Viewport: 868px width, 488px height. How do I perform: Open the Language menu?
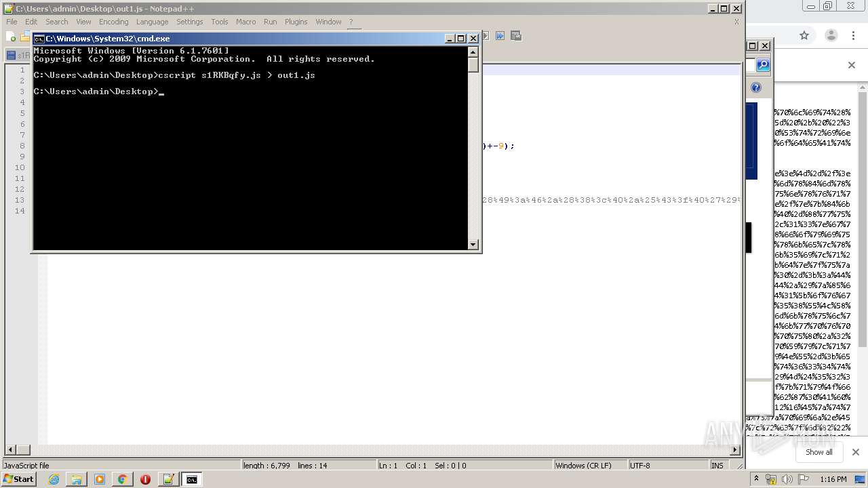click(x=152, y=22)
